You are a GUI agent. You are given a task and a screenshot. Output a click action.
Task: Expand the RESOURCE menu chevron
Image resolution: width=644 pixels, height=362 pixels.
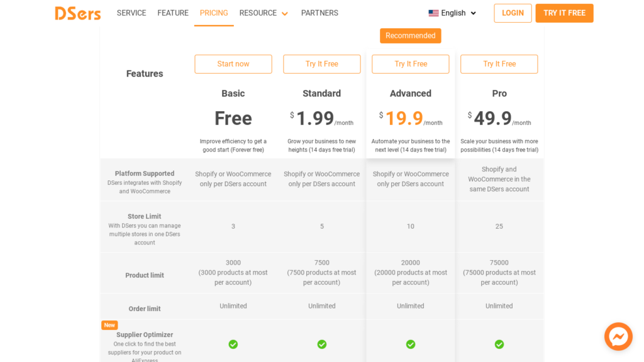(285, 14)
